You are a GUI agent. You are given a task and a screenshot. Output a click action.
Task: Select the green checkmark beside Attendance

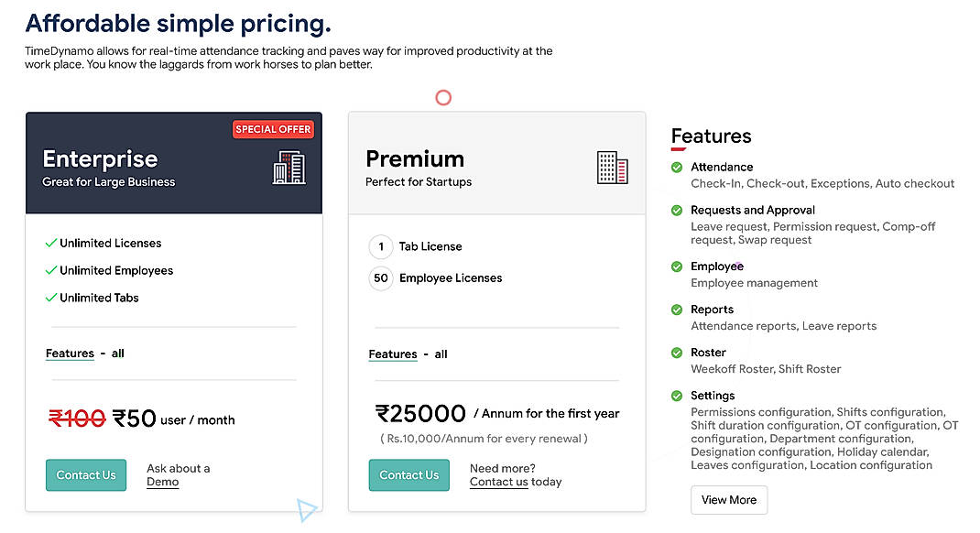tap(677, 168)
